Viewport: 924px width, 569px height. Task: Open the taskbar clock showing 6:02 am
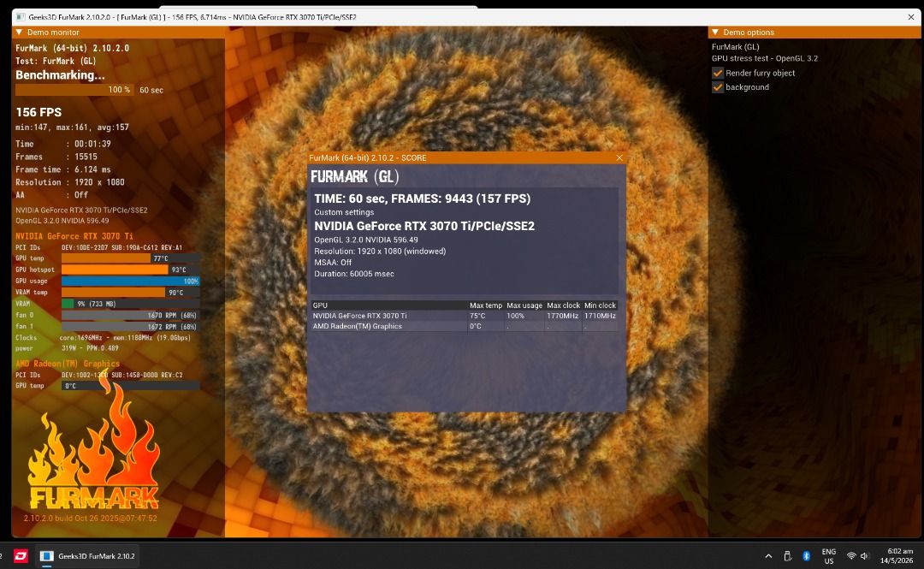(x=897, y=556)
